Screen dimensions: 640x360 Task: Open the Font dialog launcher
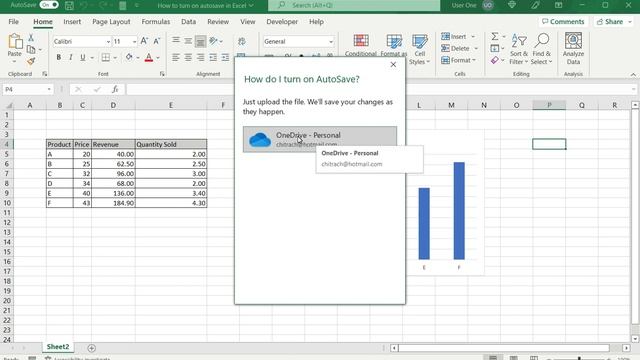(x=162, y=74)
